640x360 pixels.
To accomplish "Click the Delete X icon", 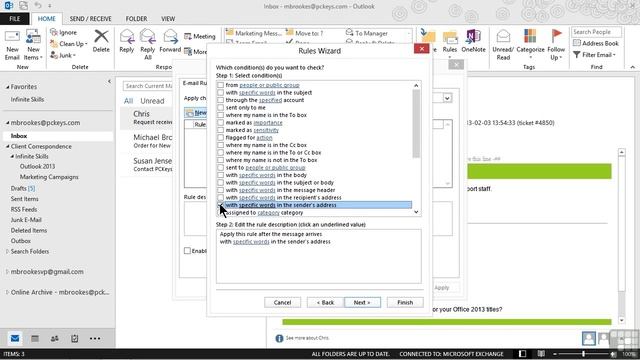I will 101,37.
